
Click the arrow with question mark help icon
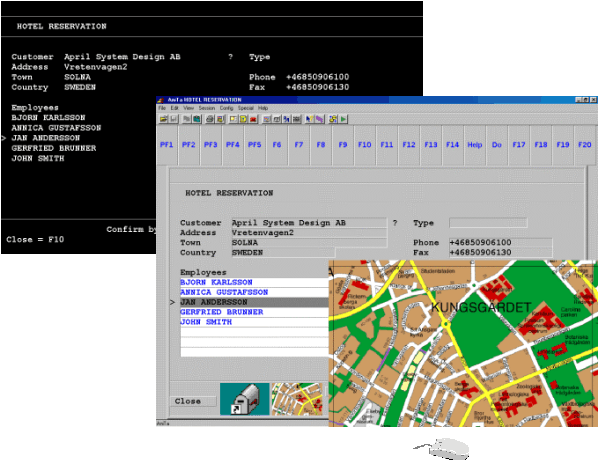pyautogui.click(x=309, y=119)
